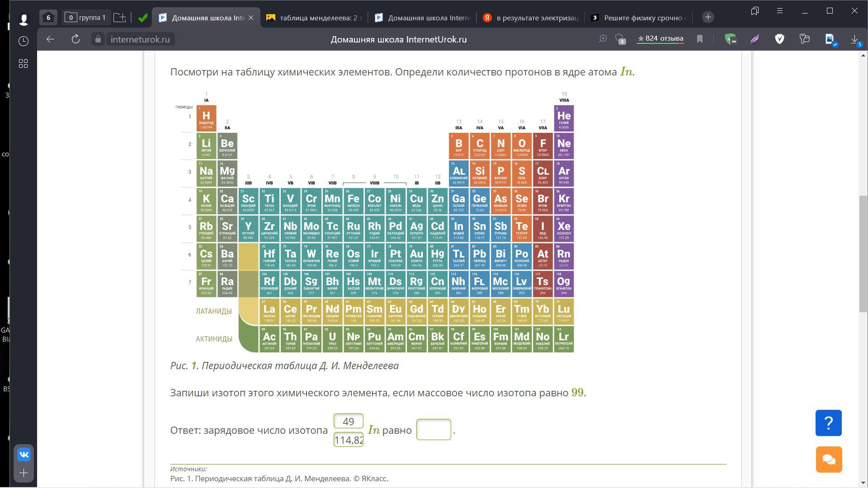Click the orange chat bubble button
The width and height of the screenshot is (868, 488).
click(x=829, y=460)
